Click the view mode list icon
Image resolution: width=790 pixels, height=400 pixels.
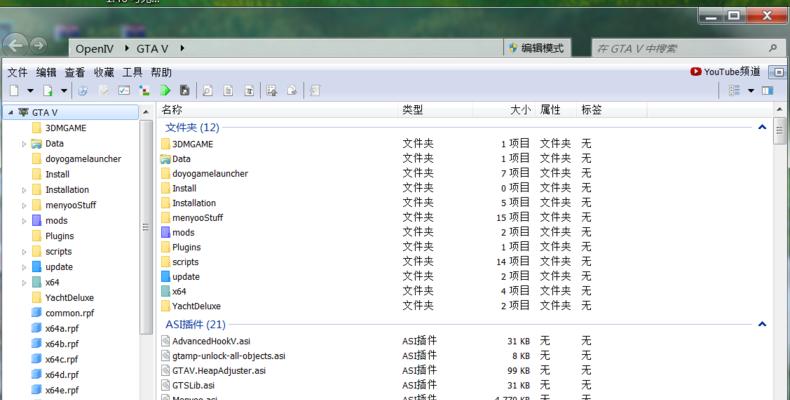734,91
